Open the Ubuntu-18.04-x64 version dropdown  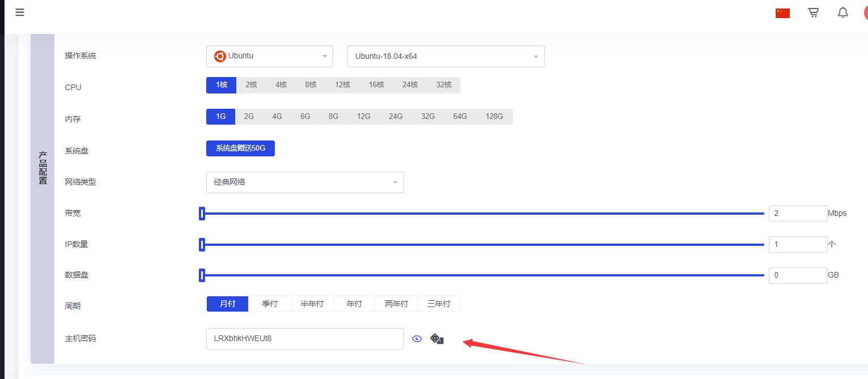tap(445, 57)
